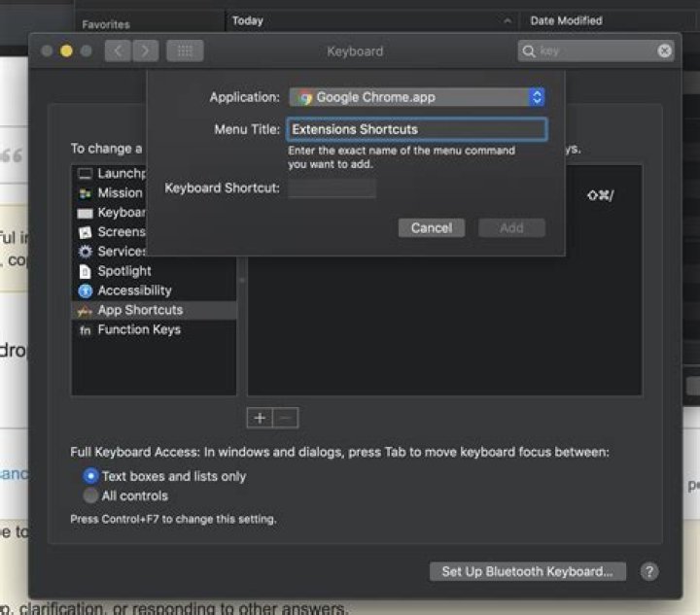Click the Keyboard Shortcut field
This screenshot has width=700, height=615.
(332, 188)
